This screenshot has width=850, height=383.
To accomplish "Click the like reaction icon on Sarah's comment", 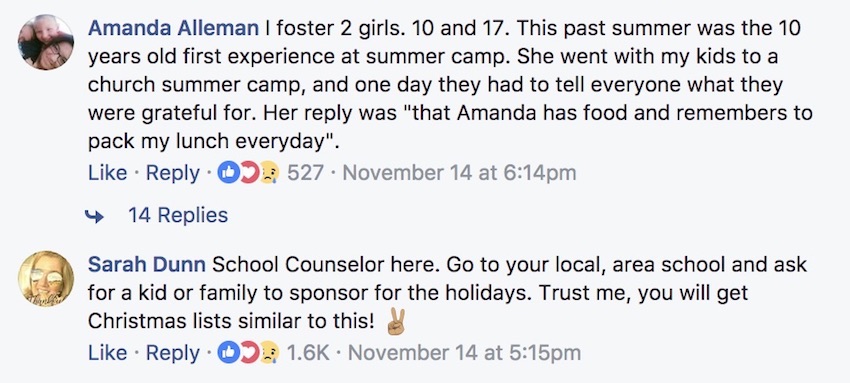I will (228, 353).
